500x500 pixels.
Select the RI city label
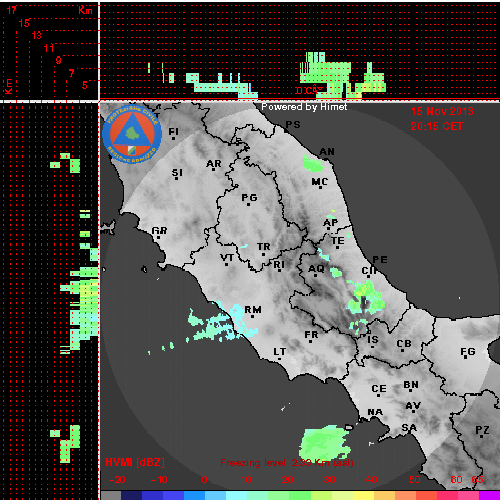click(279, 265)
